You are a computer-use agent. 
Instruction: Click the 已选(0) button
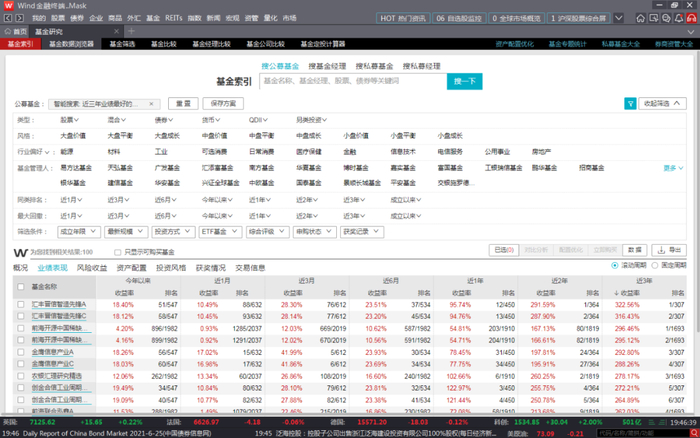tap(504, 250)
